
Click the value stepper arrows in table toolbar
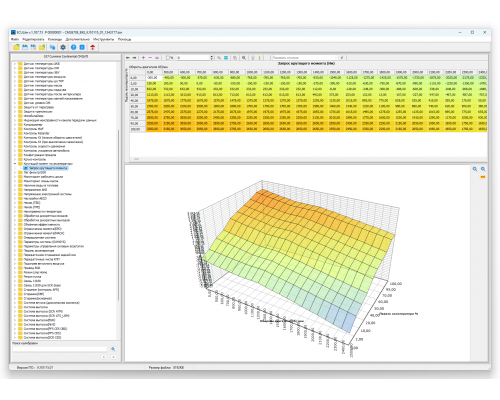coord(211,58)
